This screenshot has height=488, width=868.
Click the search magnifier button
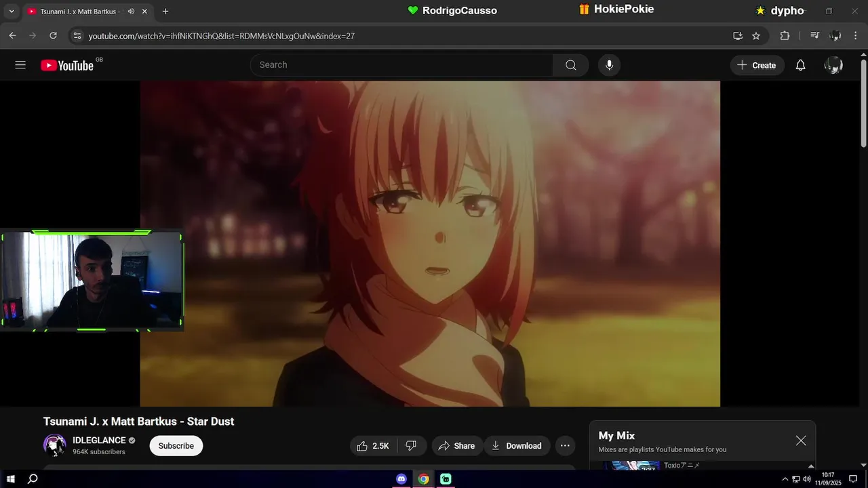point(571,65)
